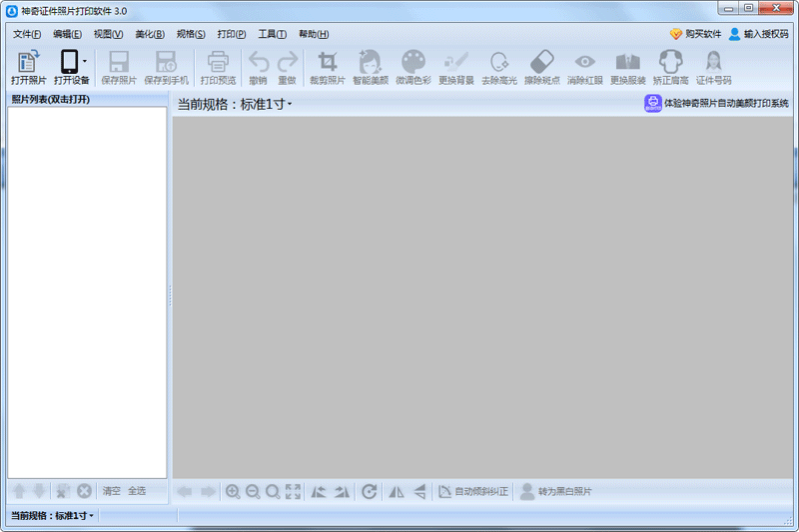799x532 pixels.
Task: Toggle 转为黑白照片 black and white conversion
Action: [555, 491]
